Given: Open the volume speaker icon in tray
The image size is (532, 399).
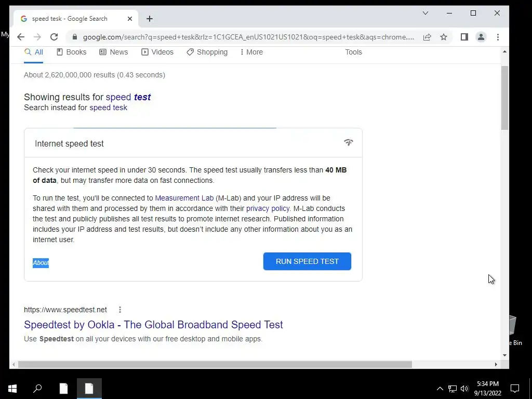Looking at the screenshot, I should 464,389.
